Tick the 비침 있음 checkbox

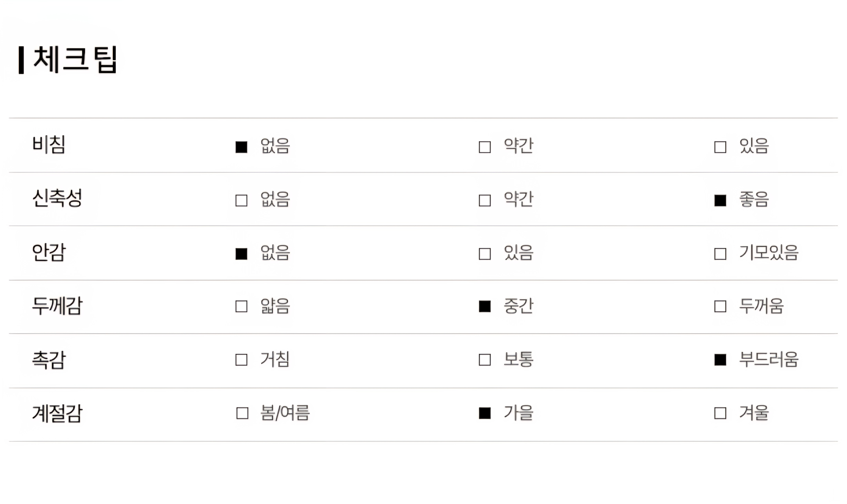pyautogui.click(x=720, y=147)
